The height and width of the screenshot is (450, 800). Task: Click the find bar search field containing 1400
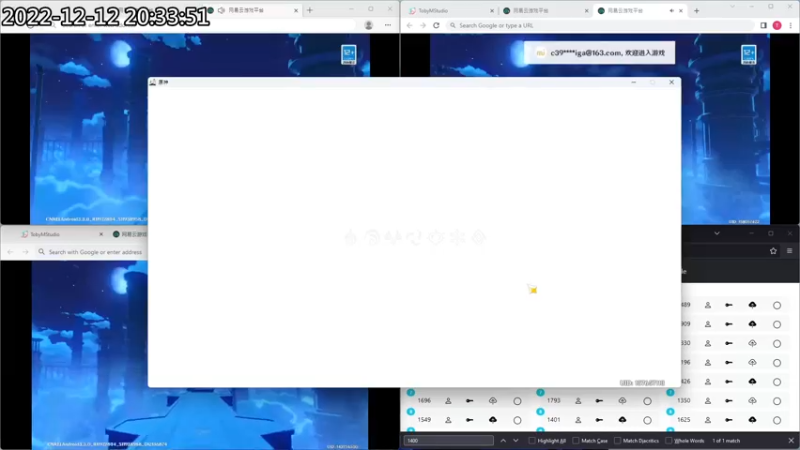click(x=448, y=441)
